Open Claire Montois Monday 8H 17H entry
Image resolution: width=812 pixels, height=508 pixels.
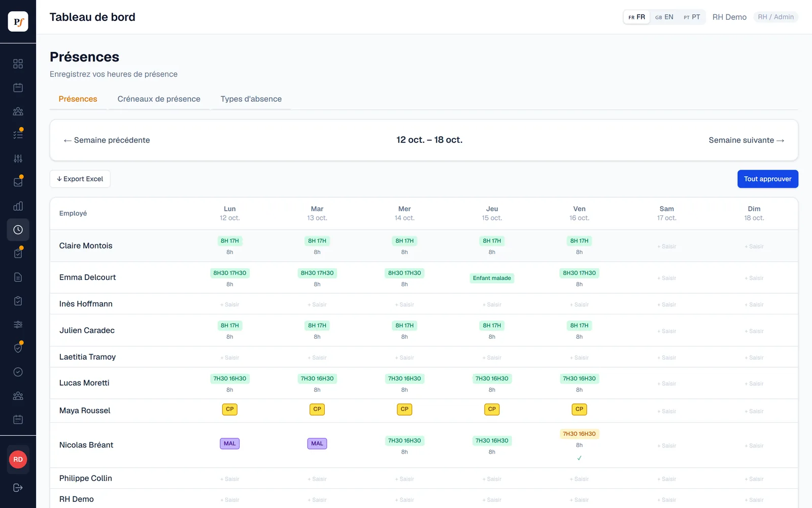tap(230, 241)
